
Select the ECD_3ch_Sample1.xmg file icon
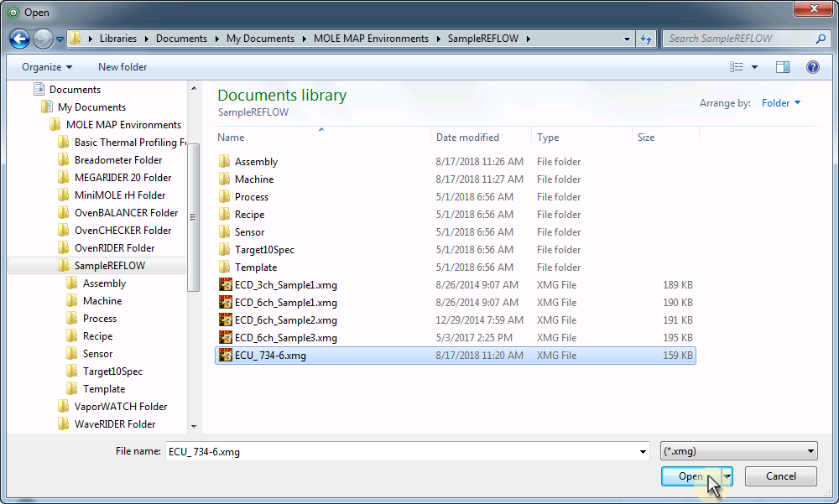pyautogui.click(x=225, y=284)
